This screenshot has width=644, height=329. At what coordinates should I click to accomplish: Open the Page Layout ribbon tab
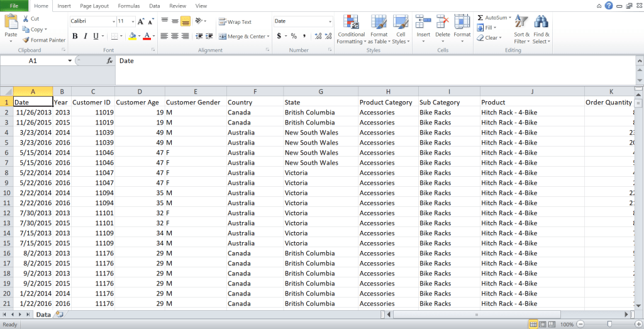point(94,6)
